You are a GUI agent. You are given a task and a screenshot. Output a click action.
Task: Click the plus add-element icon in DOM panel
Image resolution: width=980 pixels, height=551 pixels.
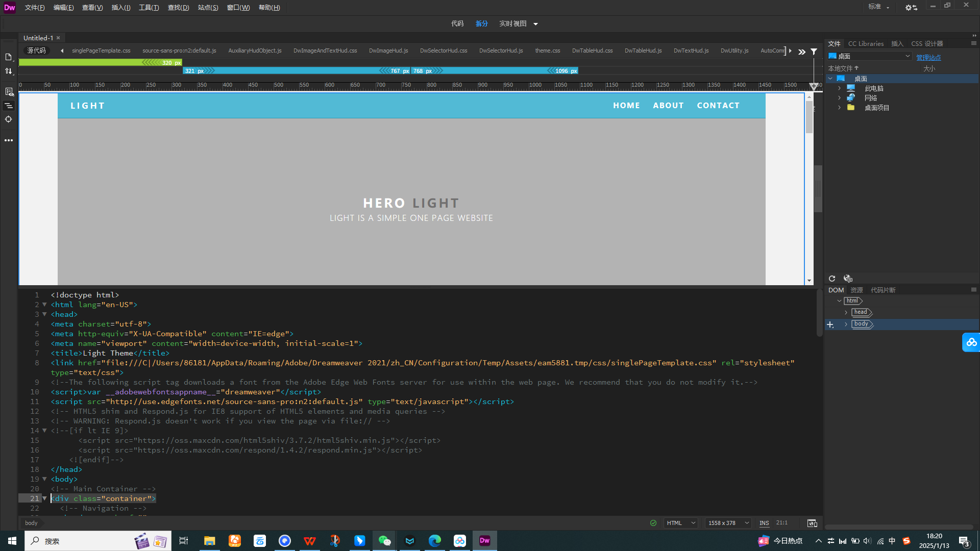[x=830, y=324]
